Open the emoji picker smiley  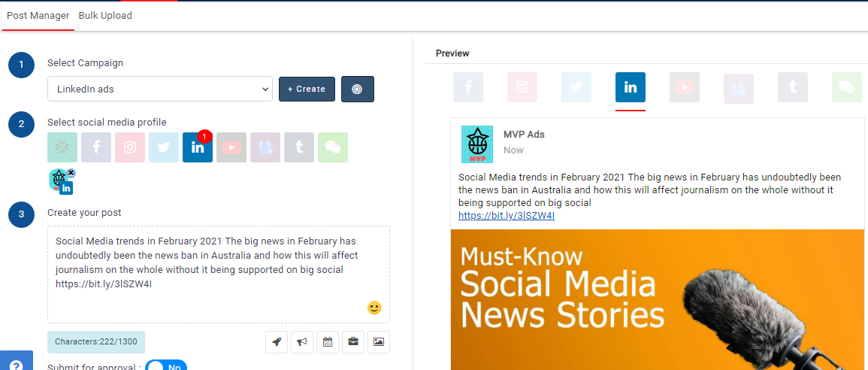pos(374,308)
